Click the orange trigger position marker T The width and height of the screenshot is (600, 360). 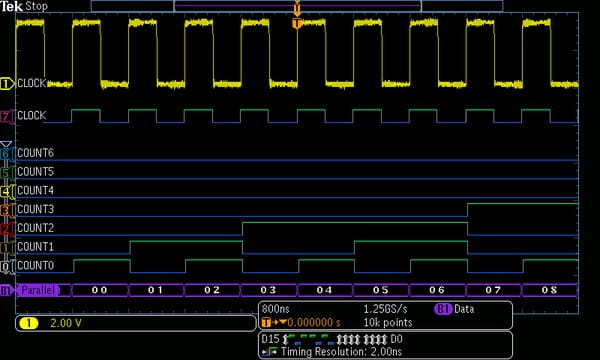pyautogui.click(x=297, y=24)
